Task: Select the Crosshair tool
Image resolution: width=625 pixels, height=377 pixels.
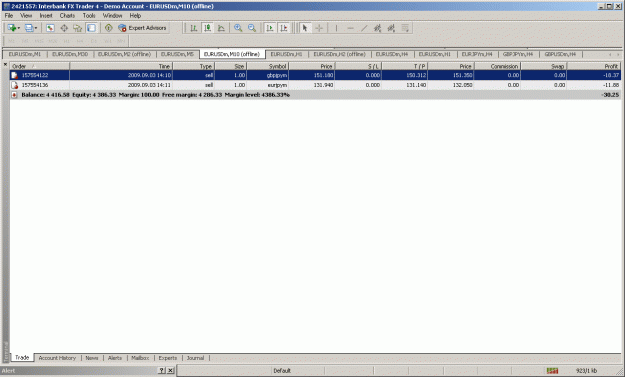Action: tap(319, 28)
